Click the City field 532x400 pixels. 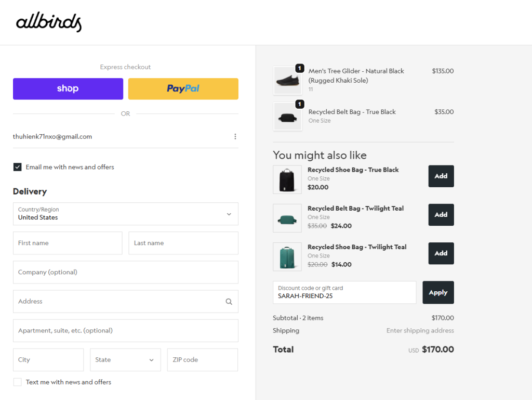[48, 359]
